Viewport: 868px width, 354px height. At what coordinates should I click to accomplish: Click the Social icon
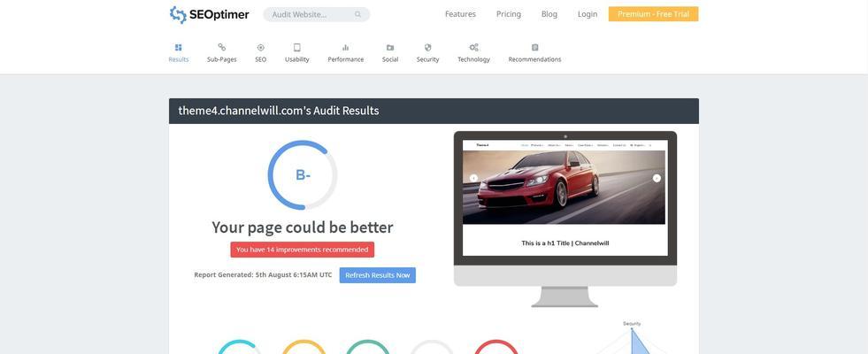tap(389, 48)
